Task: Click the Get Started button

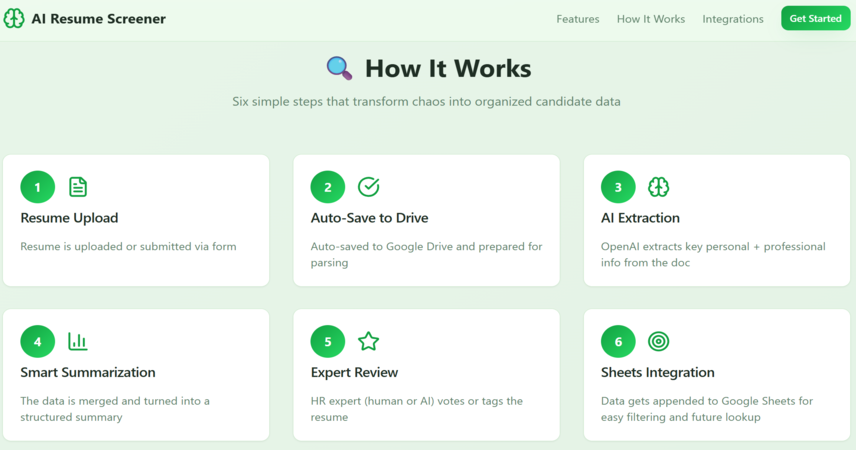Action: [815, 19]
